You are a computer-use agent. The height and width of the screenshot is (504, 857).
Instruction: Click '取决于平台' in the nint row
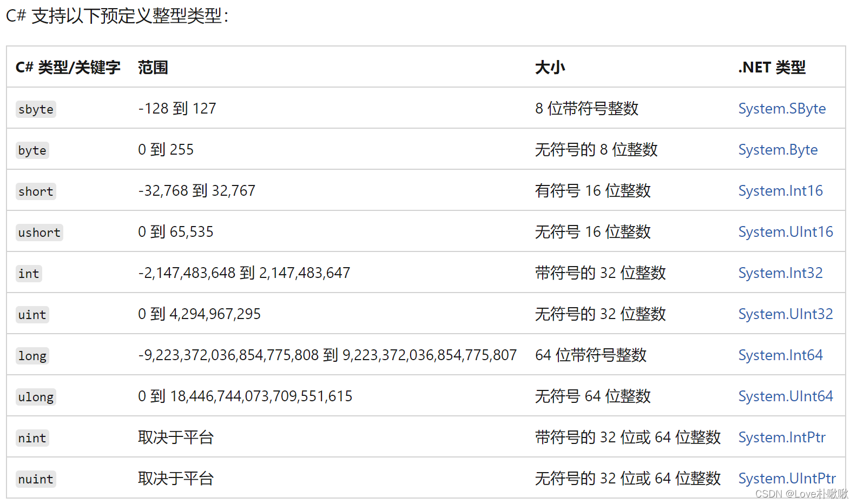pos(176,437)
